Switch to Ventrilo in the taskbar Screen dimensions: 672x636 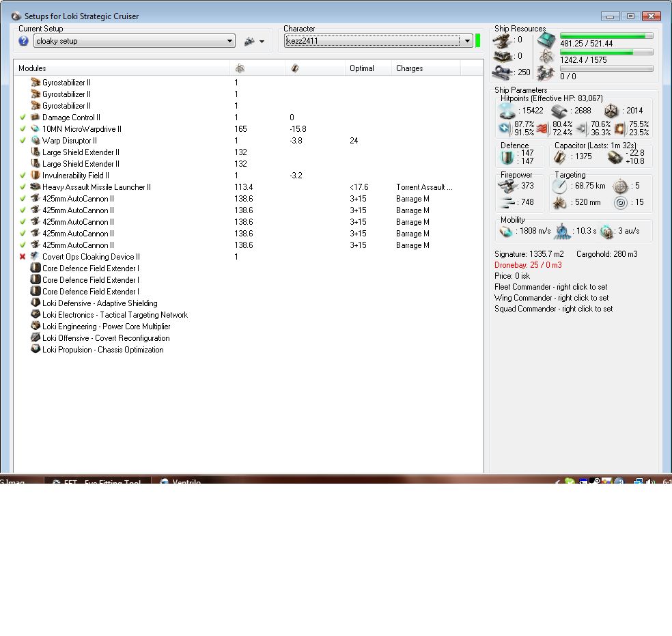tap(180, 480)
